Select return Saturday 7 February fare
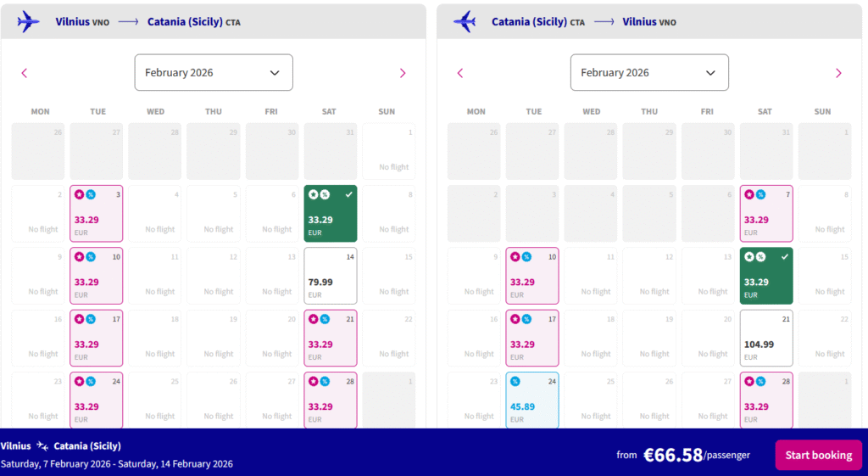Image resolution: width=868 pixels, height=476 pixels. pos(766,214)
